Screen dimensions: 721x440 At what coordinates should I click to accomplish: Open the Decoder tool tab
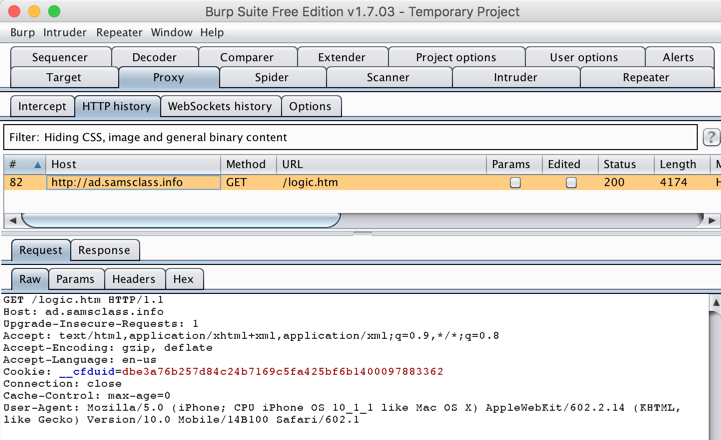[x=154, y=57]
